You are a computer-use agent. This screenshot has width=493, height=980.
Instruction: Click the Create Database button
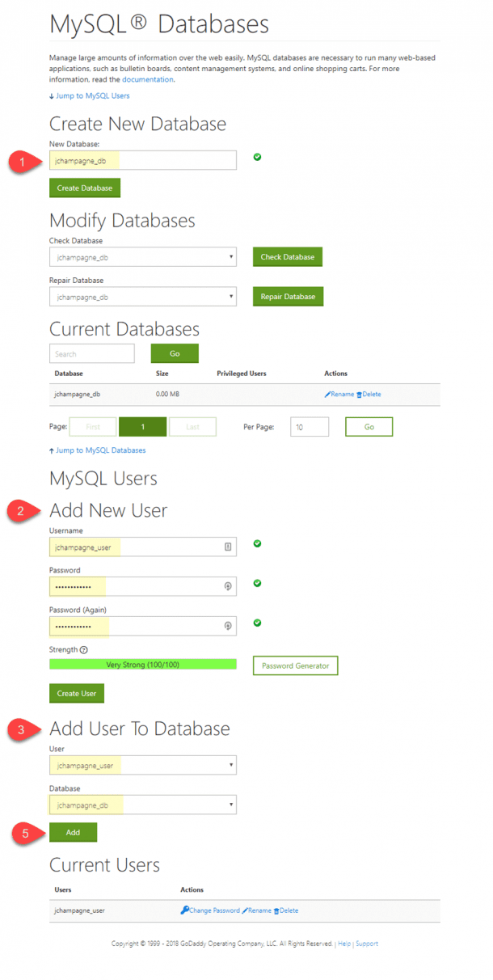(85, 188)
